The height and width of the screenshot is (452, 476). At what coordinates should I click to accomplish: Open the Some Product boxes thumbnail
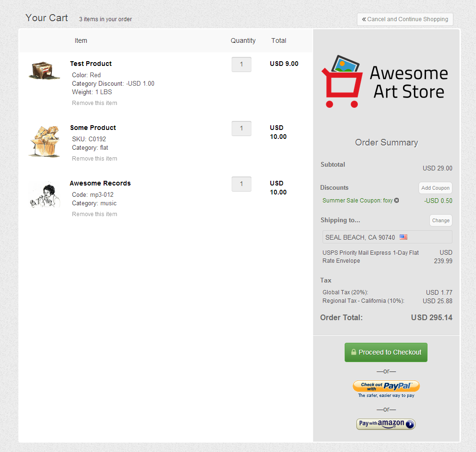[45, 141]
